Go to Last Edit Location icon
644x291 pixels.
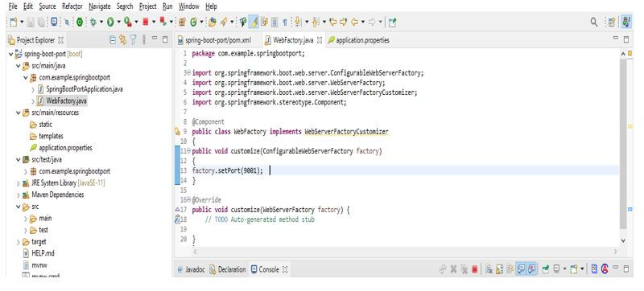[333, 23]
